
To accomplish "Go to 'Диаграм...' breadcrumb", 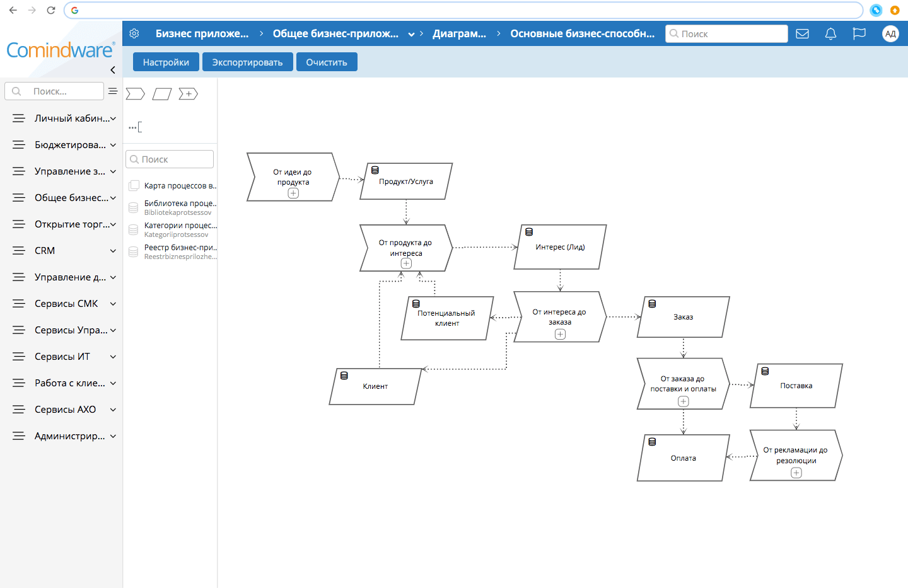I will (459, 34).
